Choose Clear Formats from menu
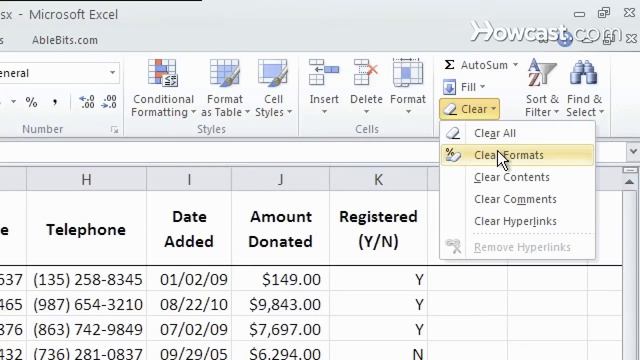The width and height of the screenshot is (640, 360). coord(517,155)
